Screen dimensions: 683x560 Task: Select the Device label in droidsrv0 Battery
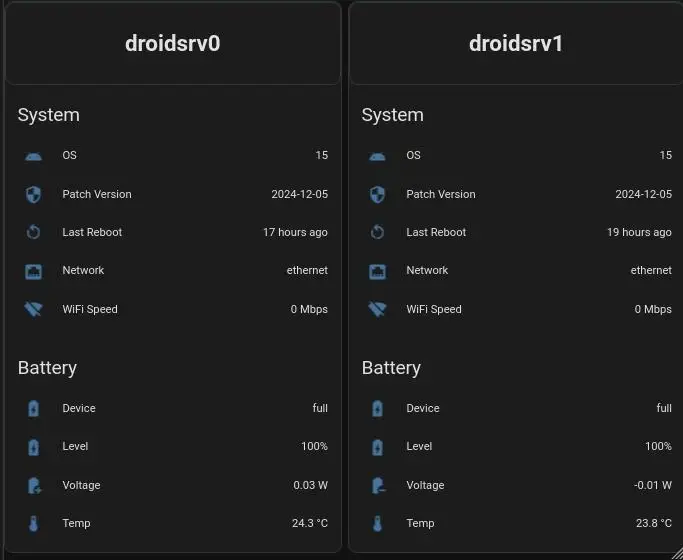click(x=79, y=408)
